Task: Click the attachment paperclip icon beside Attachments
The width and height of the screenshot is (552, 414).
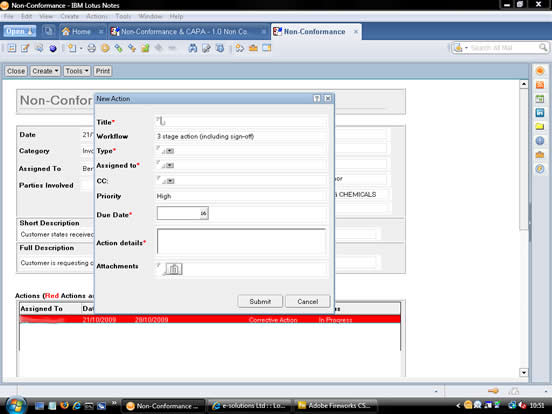Action: 174,269
